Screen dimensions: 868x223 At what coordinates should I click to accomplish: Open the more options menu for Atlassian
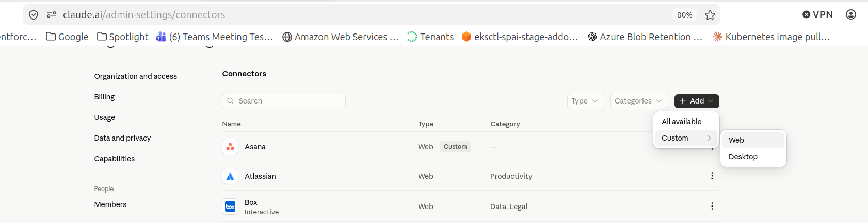tap(712, 176)
